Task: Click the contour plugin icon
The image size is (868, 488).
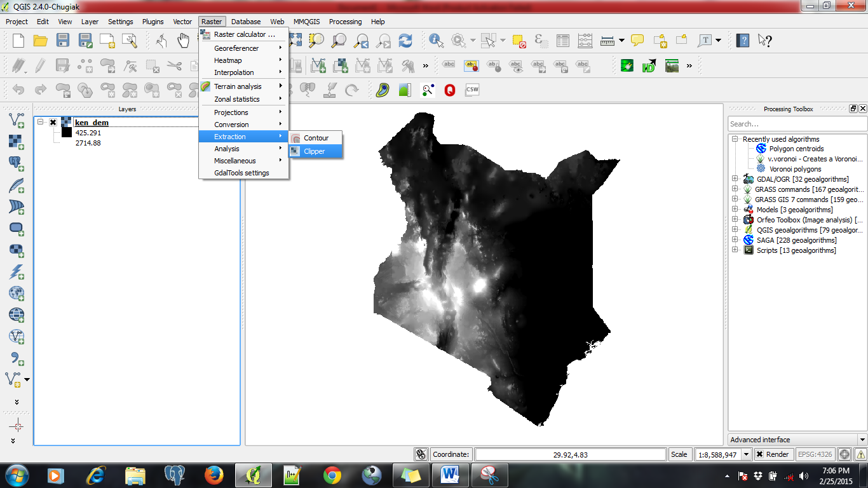Action: (382, 90)
